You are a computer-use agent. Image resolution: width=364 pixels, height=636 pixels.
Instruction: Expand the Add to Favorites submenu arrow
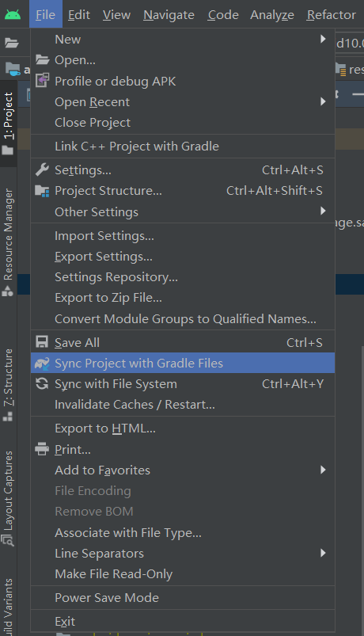coord(323,470)
